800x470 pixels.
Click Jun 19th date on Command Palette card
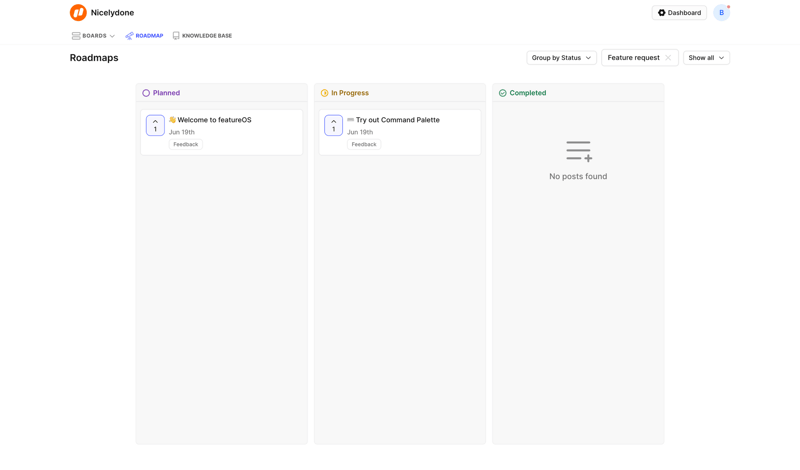click(360, 132)
